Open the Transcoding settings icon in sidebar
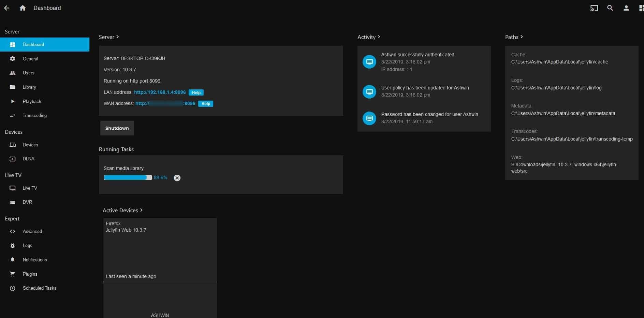Screen dimensions: 644x318 click(13, 115)
